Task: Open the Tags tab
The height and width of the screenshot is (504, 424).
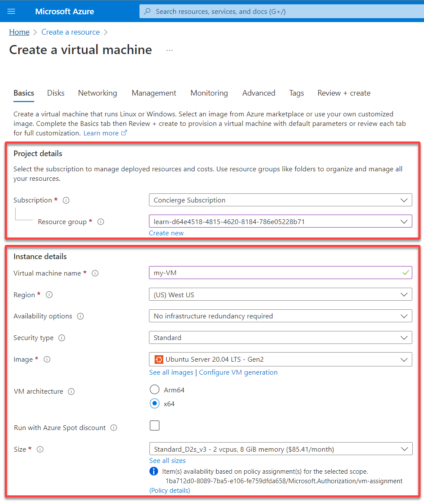Action: click(x=296, y=93)
